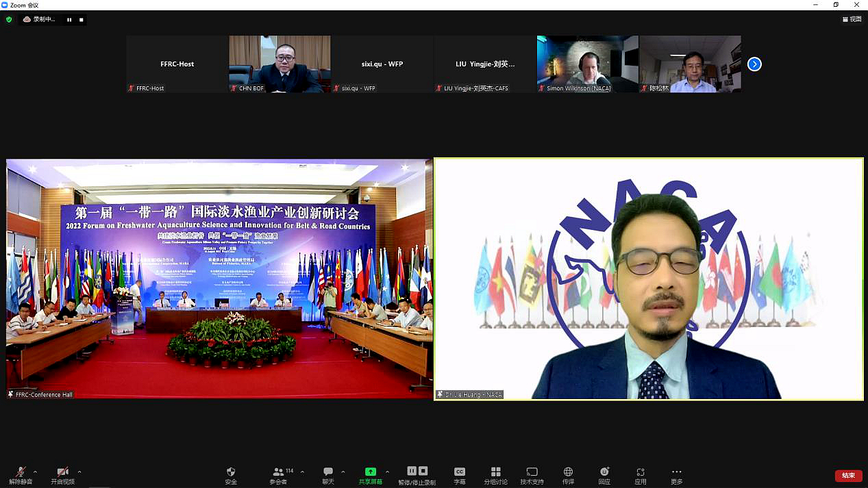
Task: Open the 视图 view layout menu
Action: click(x=852, y=19)
